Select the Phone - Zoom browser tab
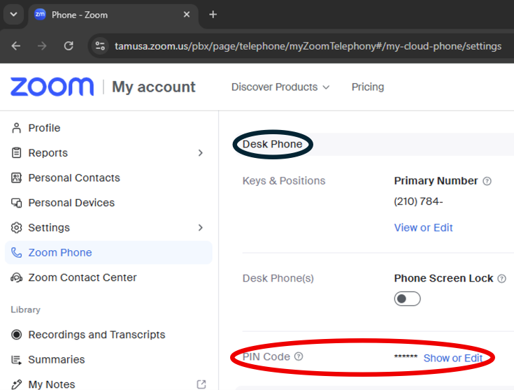The width and height of the screenshot is (514, 390). [x=113, y=15]
